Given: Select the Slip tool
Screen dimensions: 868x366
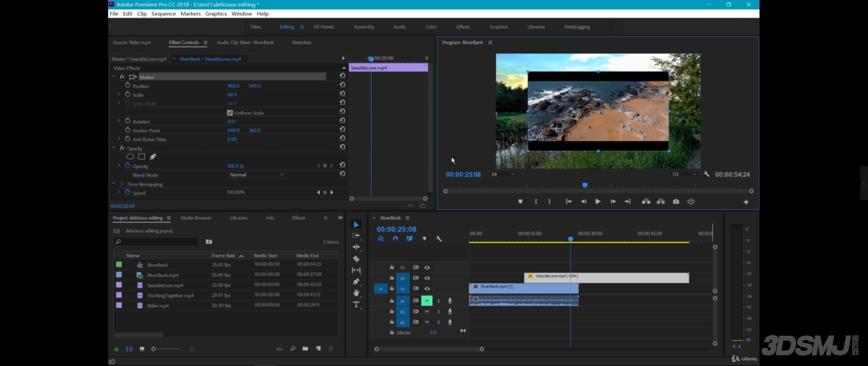Looking at the screenshot, I should pos(356,270).
